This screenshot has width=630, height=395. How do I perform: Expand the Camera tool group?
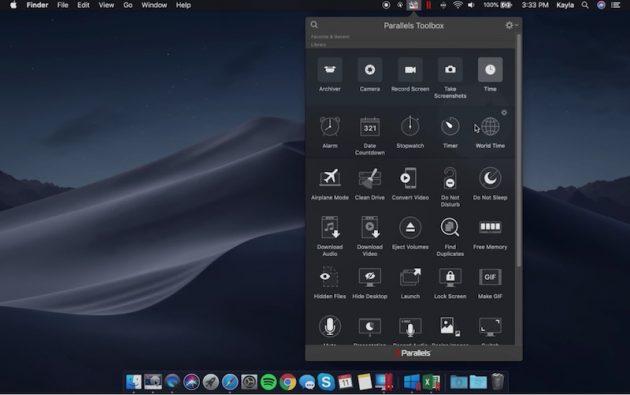370,75
